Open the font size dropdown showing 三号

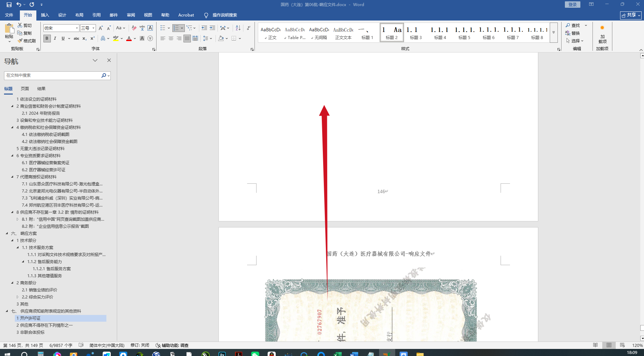click(93, 28)
